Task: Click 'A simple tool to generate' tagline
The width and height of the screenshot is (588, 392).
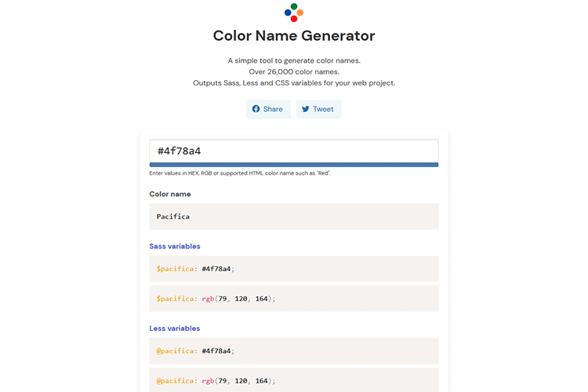Action: [x=294, y=60]
